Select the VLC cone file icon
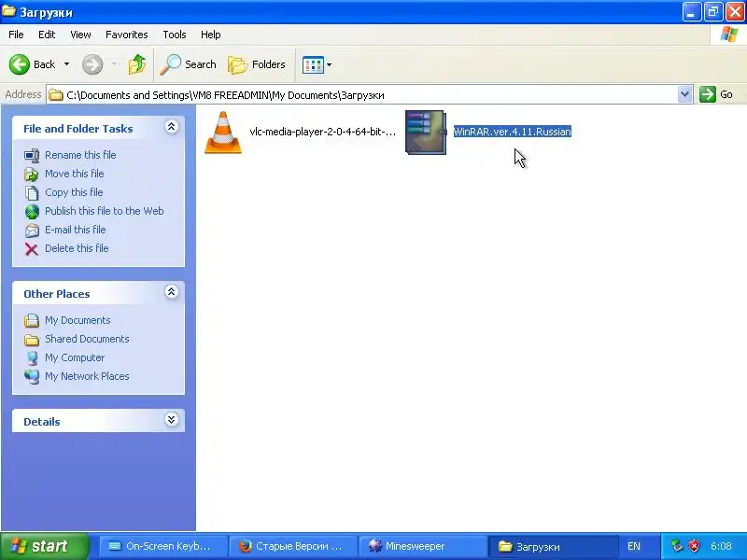The width and height of the screenshot is (747, 560). [x=223, y=133]
